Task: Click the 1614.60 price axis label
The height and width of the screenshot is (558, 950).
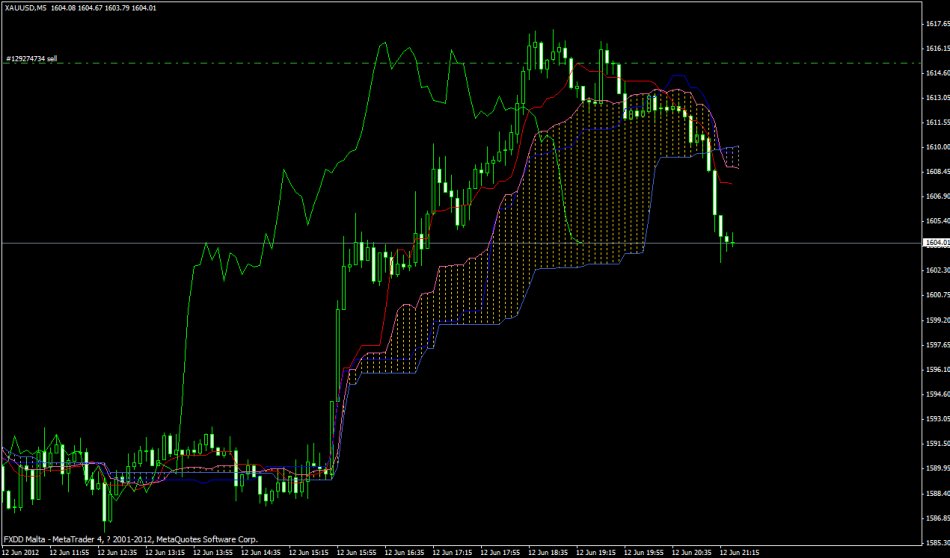Action: pos(936,73)
